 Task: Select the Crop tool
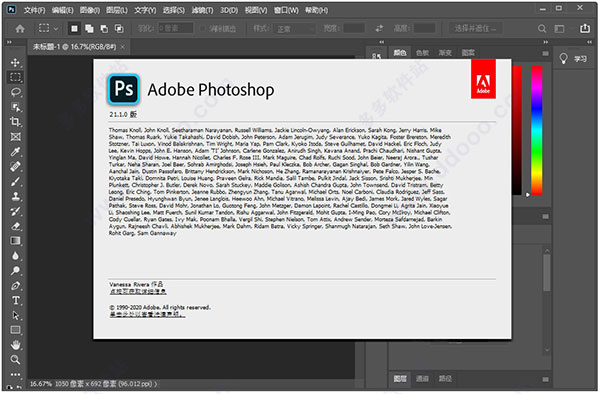tap(15, 122)
